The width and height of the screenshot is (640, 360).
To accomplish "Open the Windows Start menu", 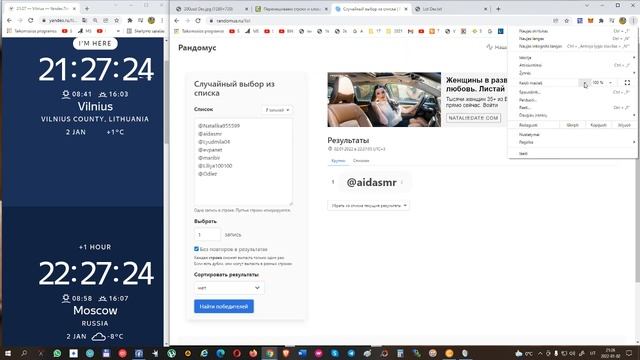I will click(x=7, y=353).
